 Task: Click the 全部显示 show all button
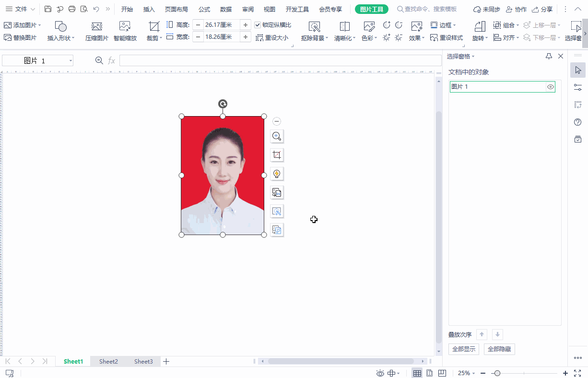click(463, 349)
